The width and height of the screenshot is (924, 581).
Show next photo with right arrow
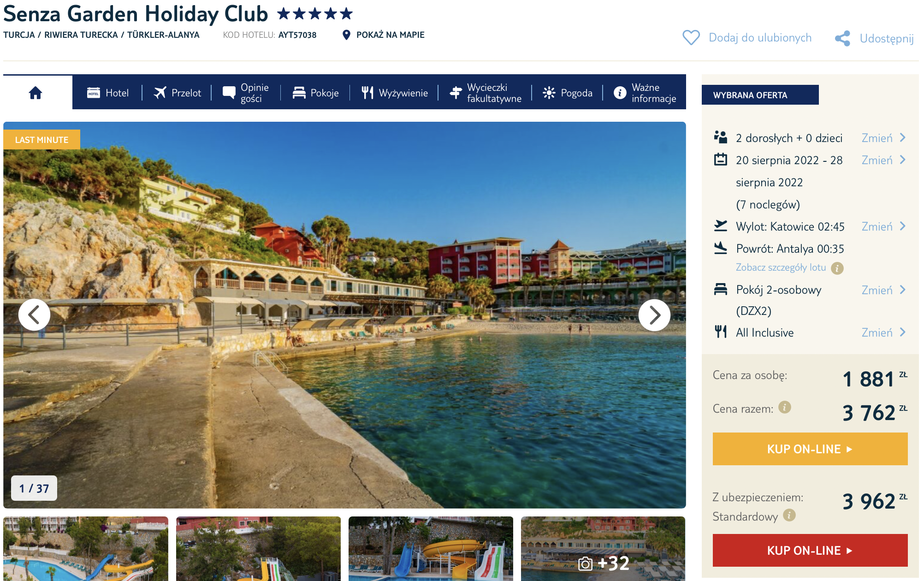(x=654, y=315)
